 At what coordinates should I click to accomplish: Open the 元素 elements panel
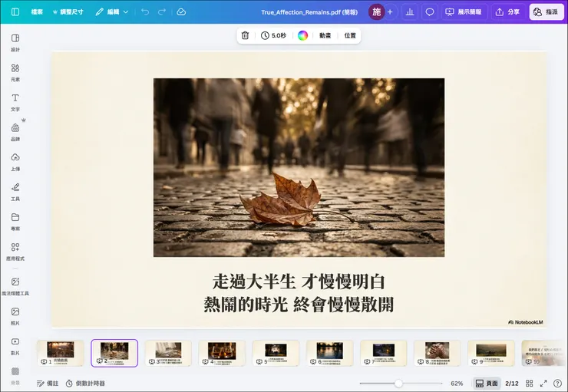pyautogui.click(x=15, y=72)
